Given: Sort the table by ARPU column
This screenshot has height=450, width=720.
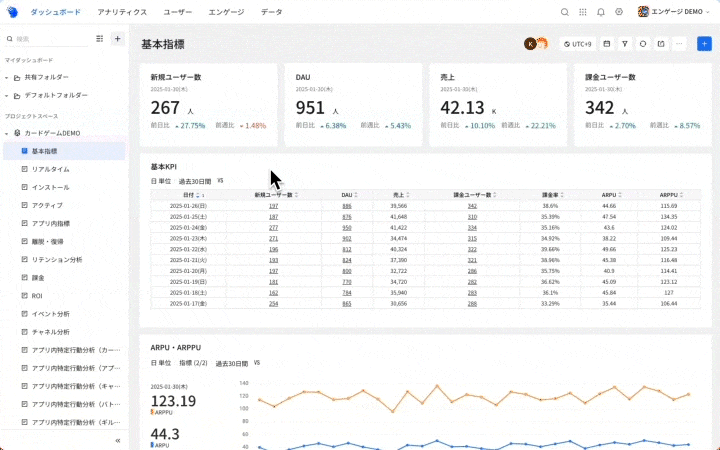Looking at the screenshot, I should pyautogui.click(x=620, y=195).
